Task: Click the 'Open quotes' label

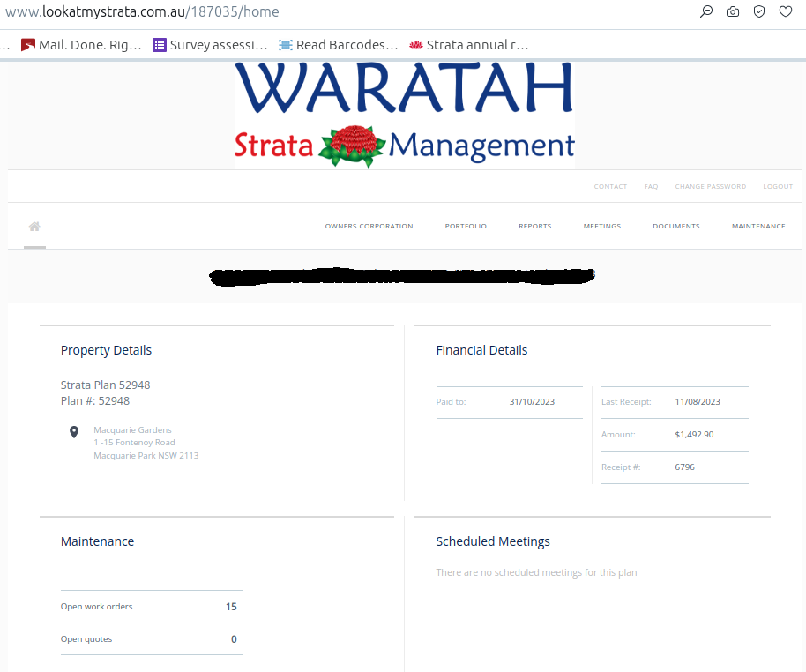Action: coord(86,639)
